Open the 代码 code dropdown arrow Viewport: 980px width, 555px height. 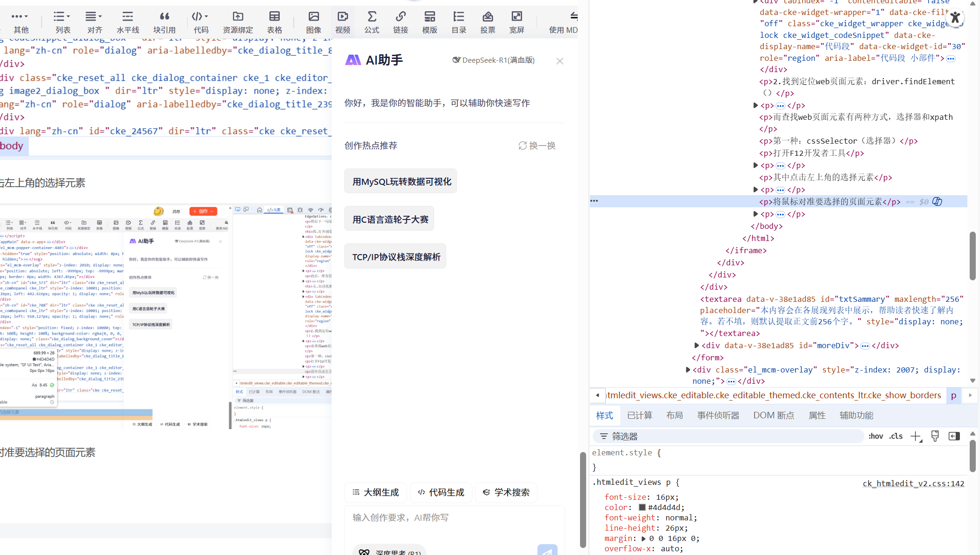click(x=206, y=16)
